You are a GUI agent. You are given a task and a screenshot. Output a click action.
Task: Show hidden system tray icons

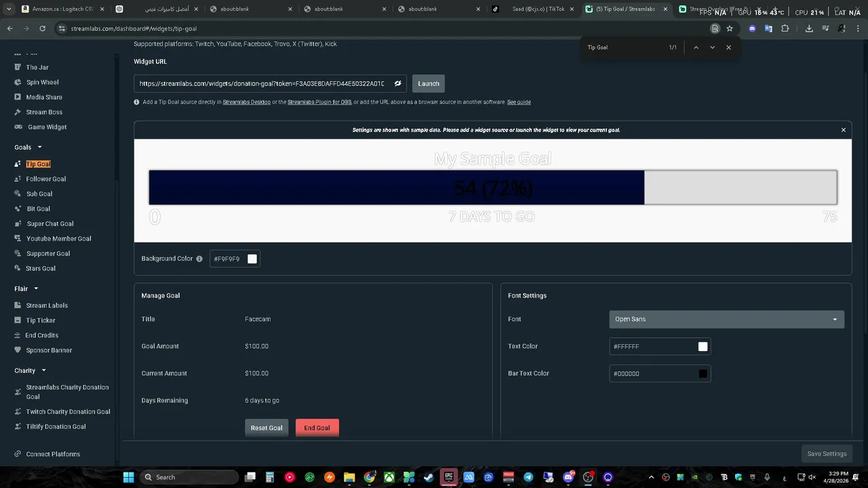click(x=651, y=477)
